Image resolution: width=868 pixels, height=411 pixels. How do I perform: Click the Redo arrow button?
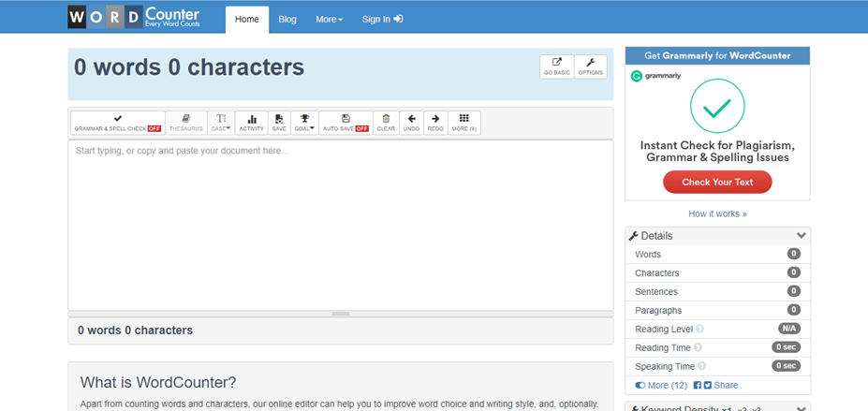[x=435, y=123]
